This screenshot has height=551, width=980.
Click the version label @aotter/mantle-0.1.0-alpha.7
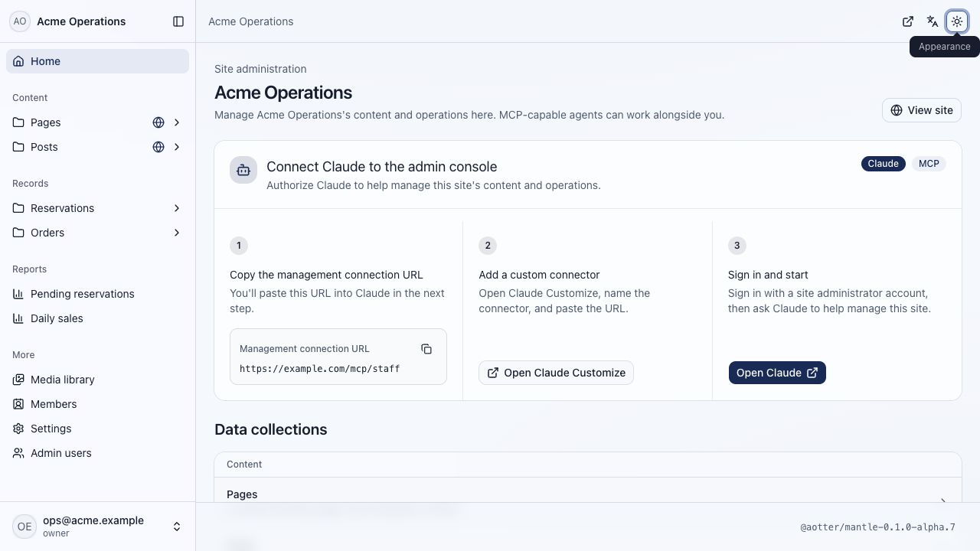coord(877,527)
